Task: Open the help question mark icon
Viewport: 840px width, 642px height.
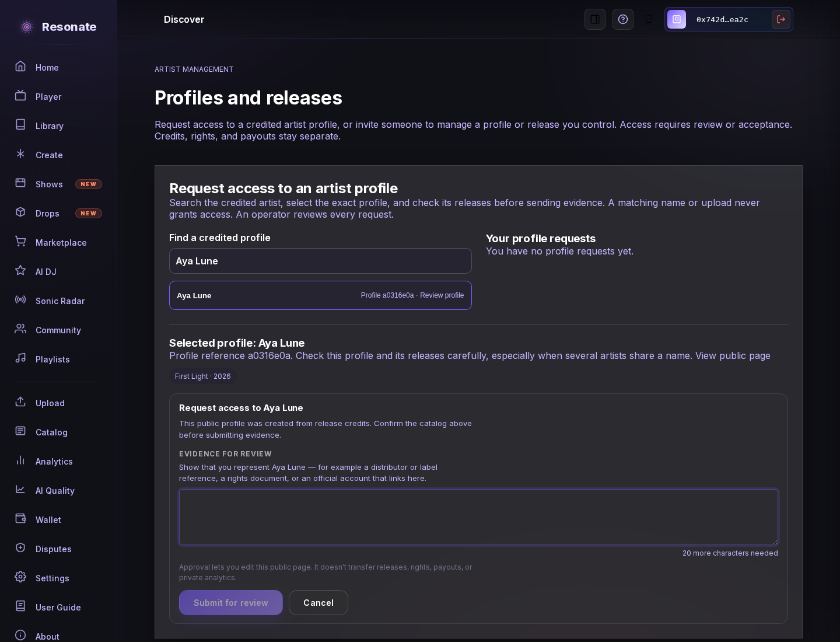Action: click(x=623, y=19)
